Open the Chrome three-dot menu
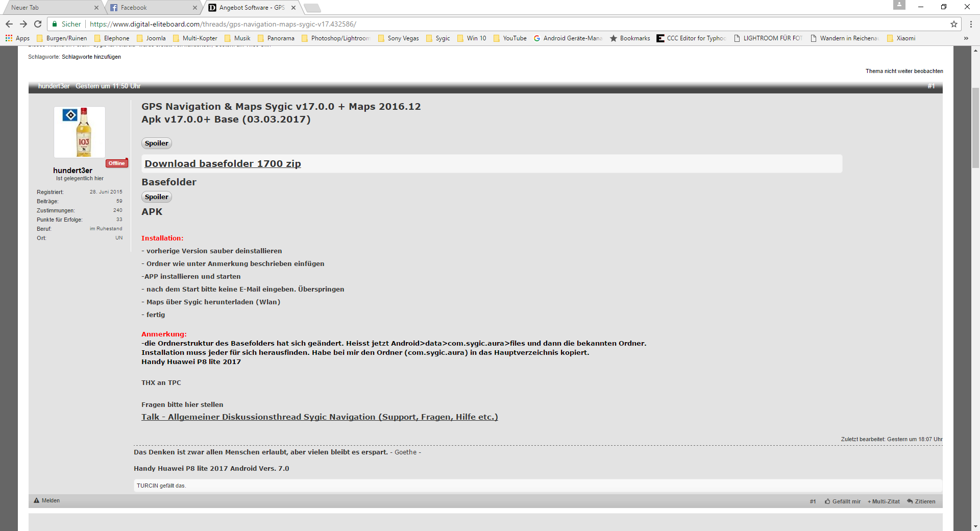This screenshot has width=980, height=531. coord(971,24)
